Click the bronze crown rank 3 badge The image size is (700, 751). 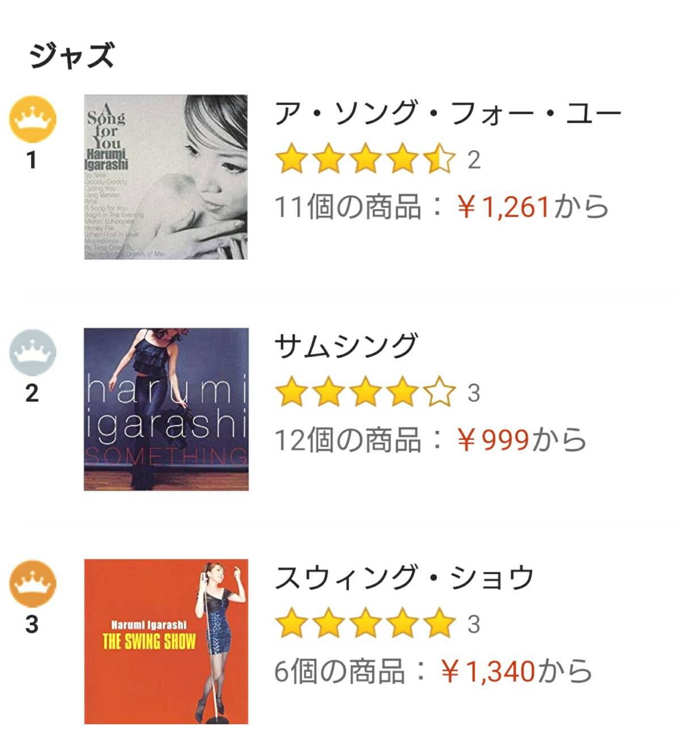33,584
